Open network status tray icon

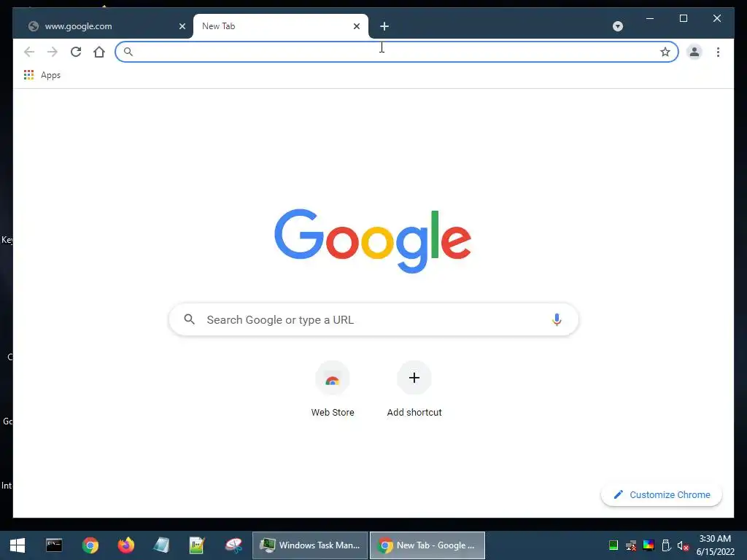[x=631, y=545]
